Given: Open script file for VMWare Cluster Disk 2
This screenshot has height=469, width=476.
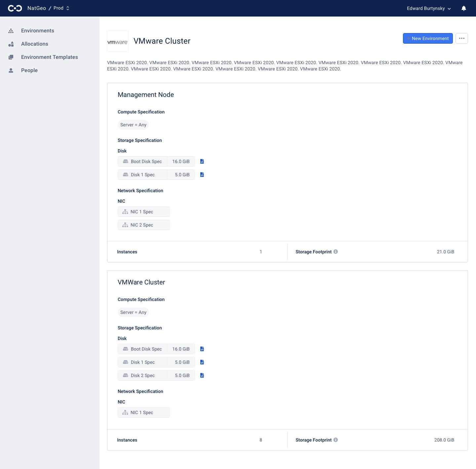Looking at the screenshot, I should pos(202,375).
